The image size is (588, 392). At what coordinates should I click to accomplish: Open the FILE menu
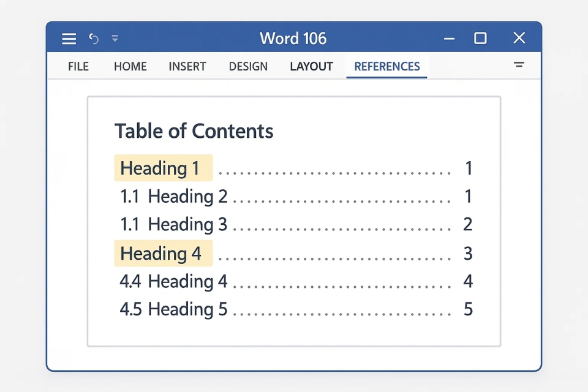pyautogui.click(x=78, y=66)
